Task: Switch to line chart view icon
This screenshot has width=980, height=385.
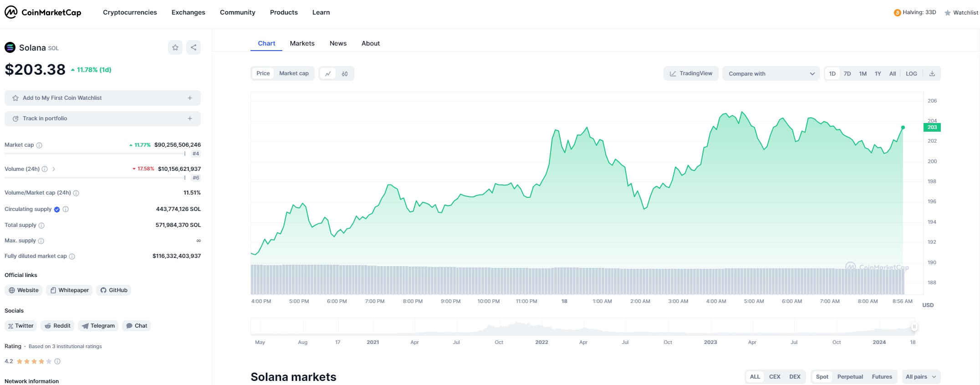Action: pyautogui.click(x=328, y=73)
